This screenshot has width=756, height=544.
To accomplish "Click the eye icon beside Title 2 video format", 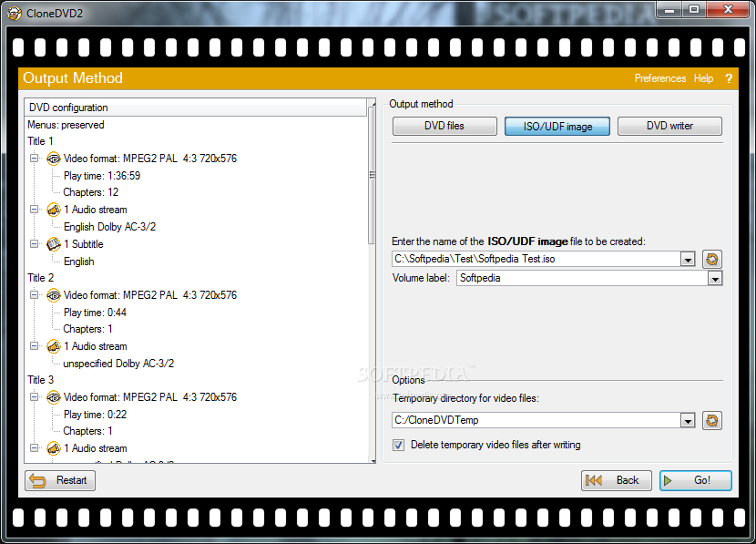I will click(54, 294).
